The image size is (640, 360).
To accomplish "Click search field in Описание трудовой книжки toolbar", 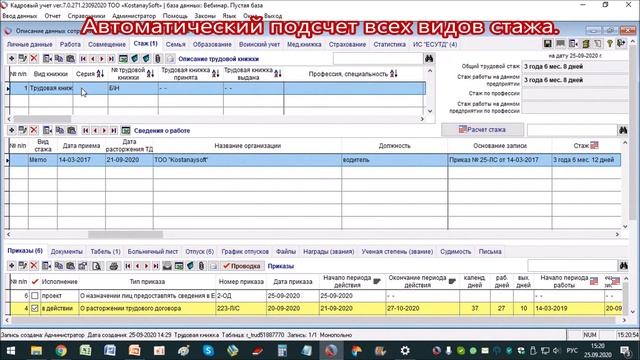I will coord(378,59).
